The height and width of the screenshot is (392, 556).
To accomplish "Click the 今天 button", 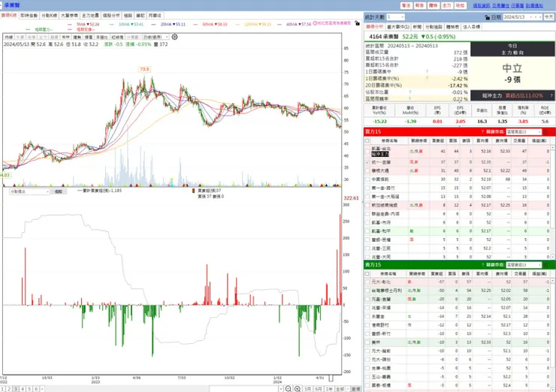I will pos(549,17).
